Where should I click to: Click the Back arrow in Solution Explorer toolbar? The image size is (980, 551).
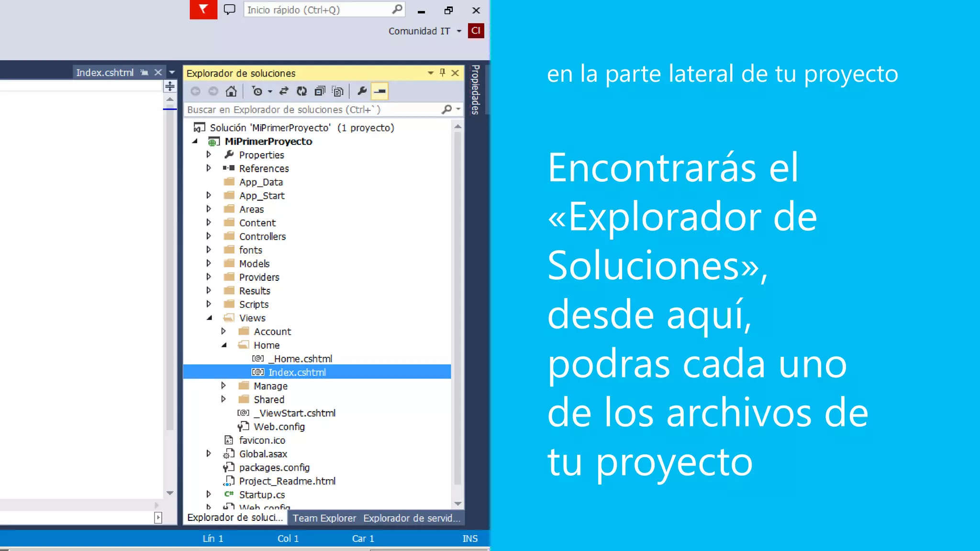point(195,91)
